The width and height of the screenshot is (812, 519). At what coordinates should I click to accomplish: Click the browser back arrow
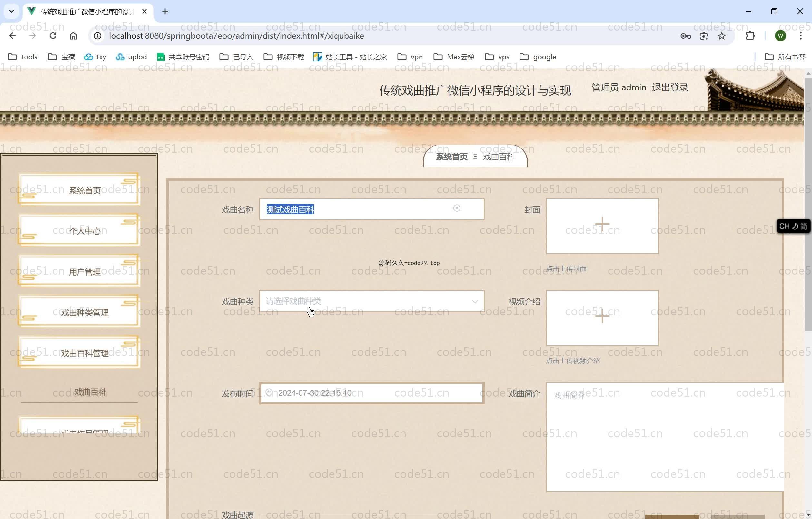tap(13, 36)
